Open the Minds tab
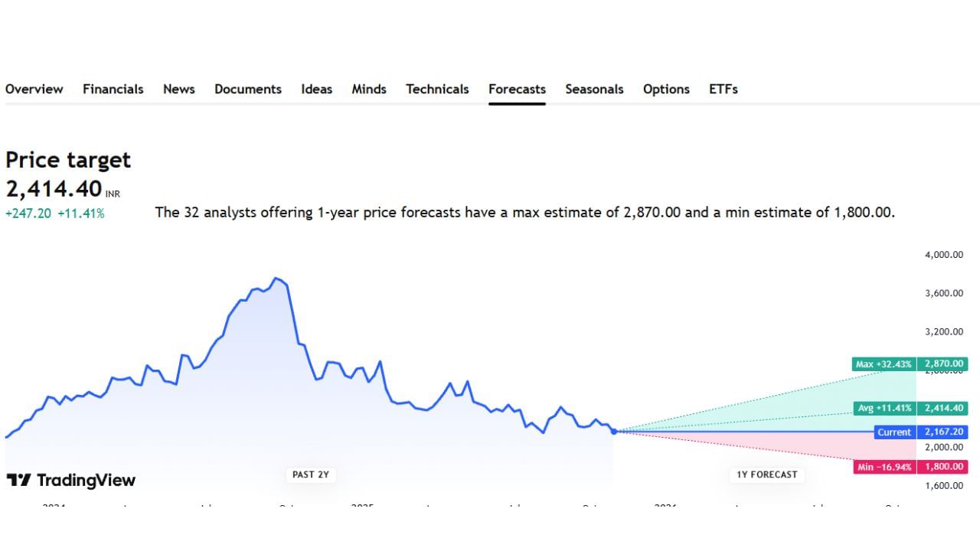This screenshot has height=551, width=980. tap(369, 90)
